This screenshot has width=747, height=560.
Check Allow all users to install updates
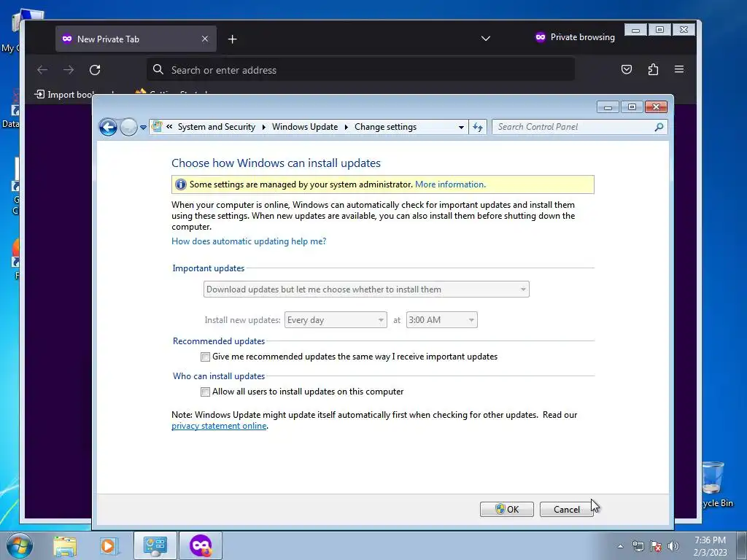coord(205,392)
